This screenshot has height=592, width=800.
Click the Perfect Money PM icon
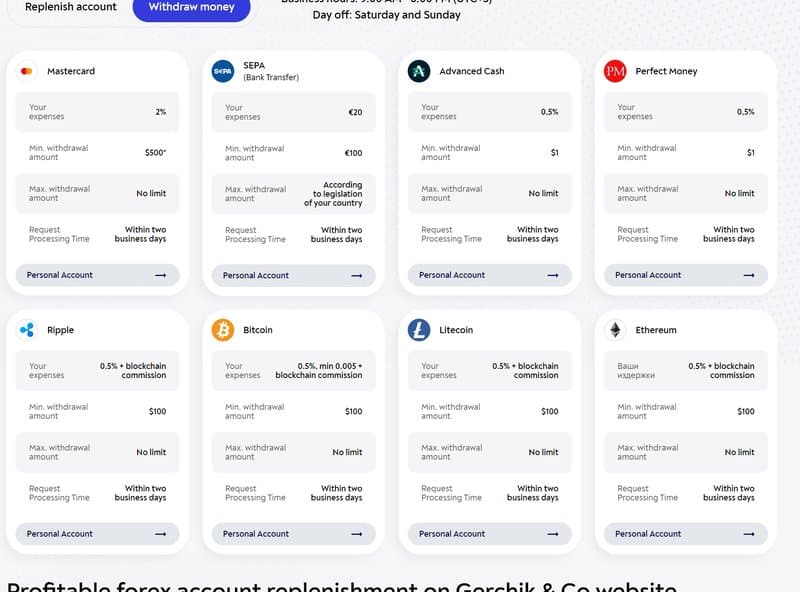coord(615,71)
